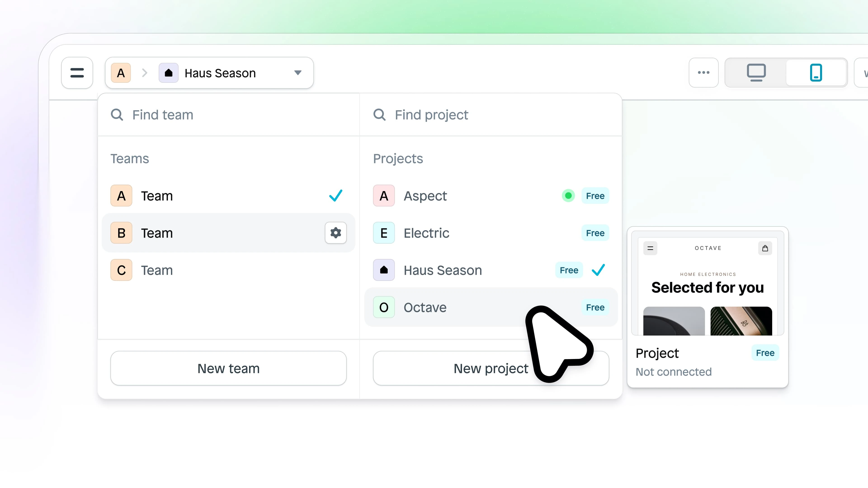Click the Haus Season project house avatar
The image size is (868, 488).
click(x=384, y=270)
